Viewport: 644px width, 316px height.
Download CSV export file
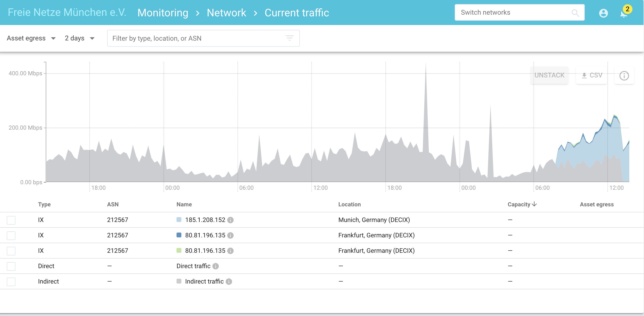pyautogui.click(x=592, y=75)
